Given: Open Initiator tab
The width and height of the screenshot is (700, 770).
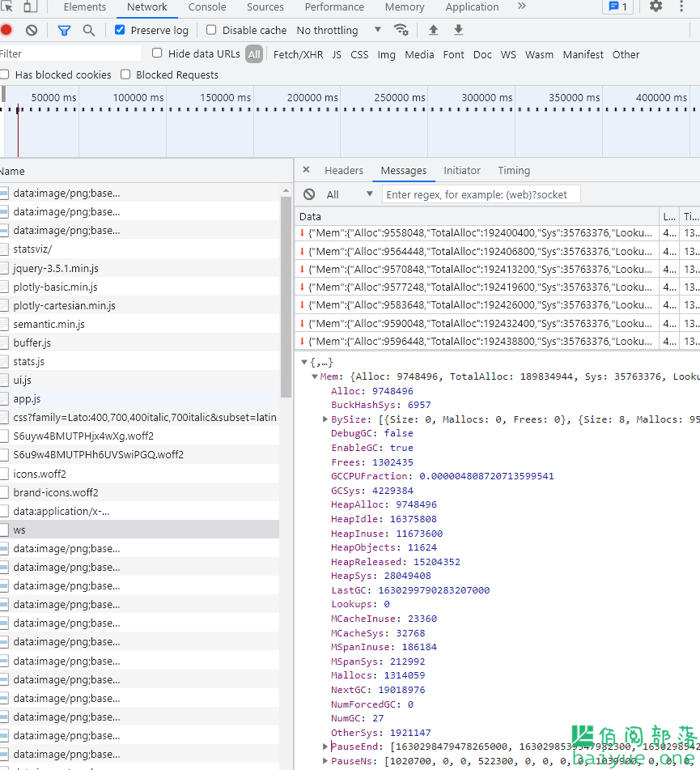Looking at the screenshot, I should [462, 170].
